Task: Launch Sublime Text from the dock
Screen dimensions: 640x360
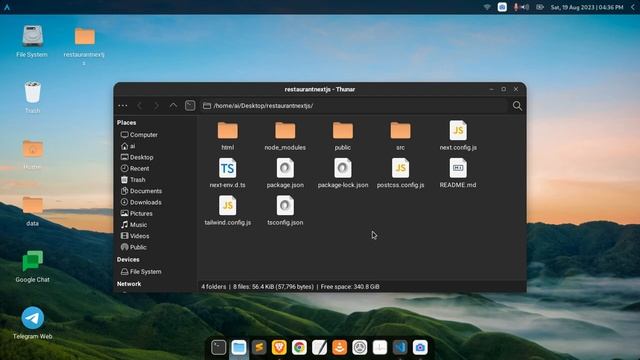Action: [x=259, y=347]
